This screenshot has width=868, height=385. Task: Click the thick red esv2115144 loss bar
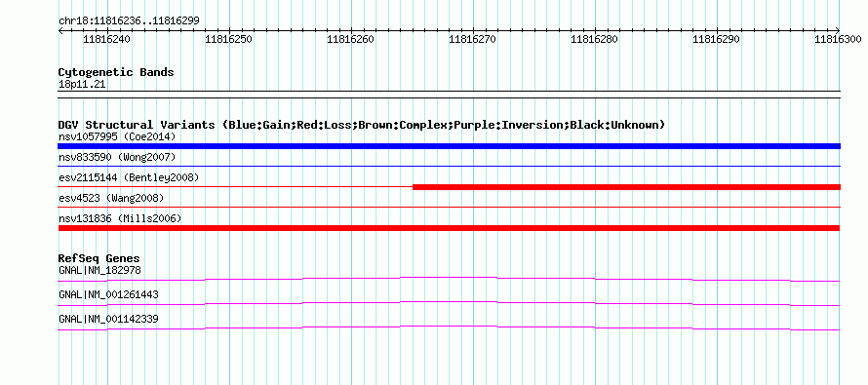pos(627,187)
